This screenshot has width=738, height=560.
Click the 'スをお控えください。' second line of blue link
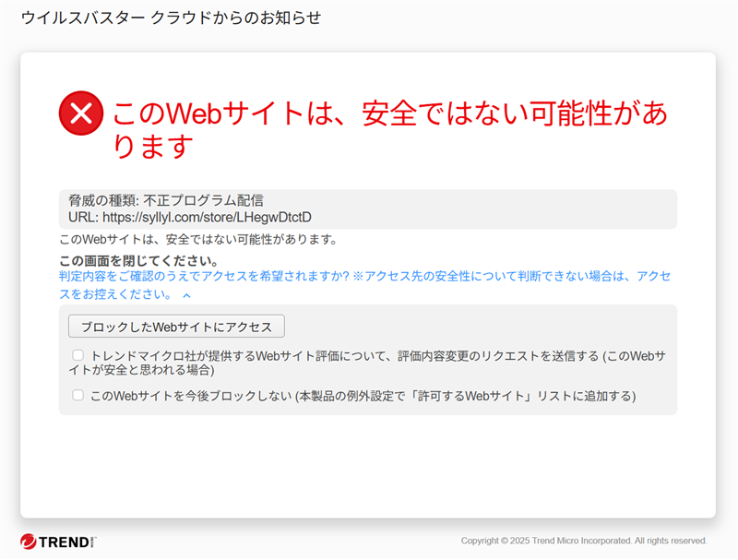[x=115, y=294]
